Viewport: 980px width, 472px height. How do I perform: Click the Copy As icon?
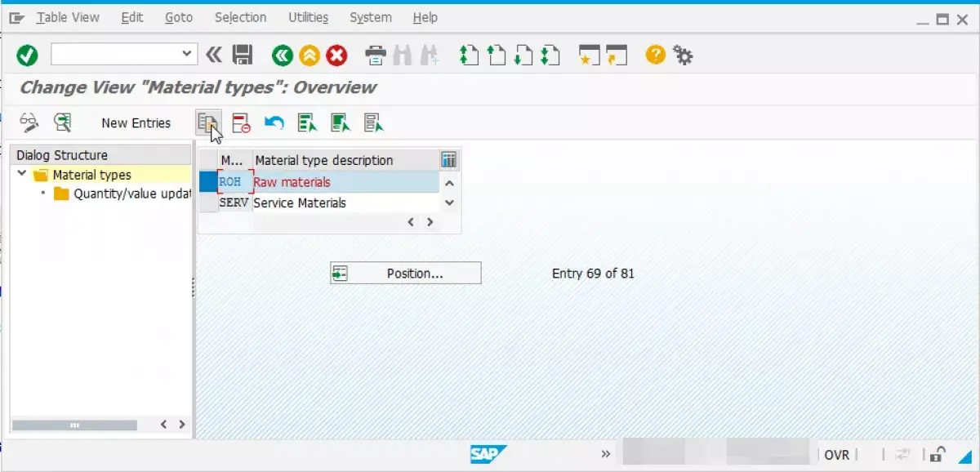208,122
